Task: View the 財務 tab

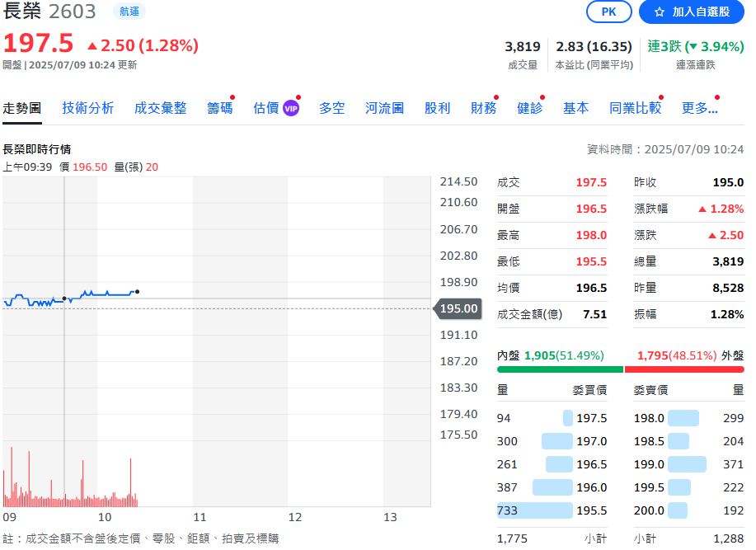Action: tap(484, 108)
